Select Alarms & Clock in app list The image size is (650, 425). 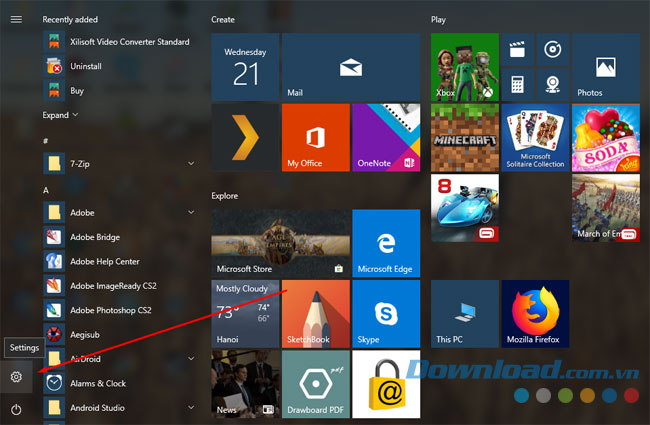[100, 383]
